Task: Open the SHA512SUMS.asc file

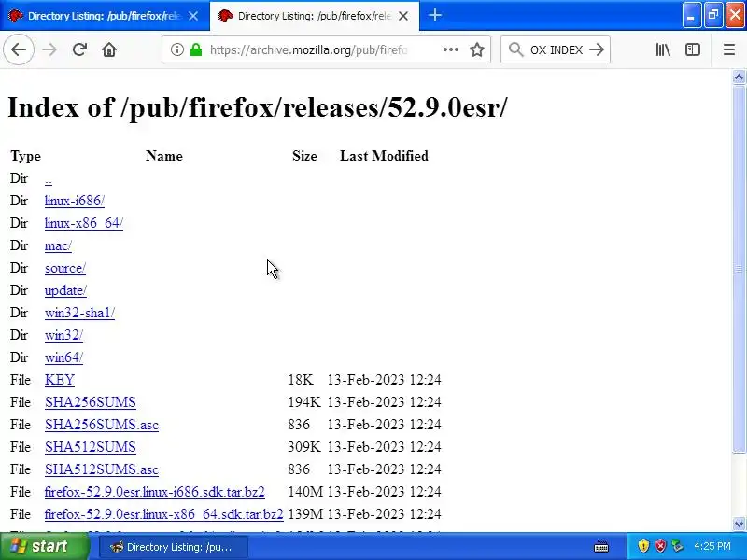Action: [102, 469]
